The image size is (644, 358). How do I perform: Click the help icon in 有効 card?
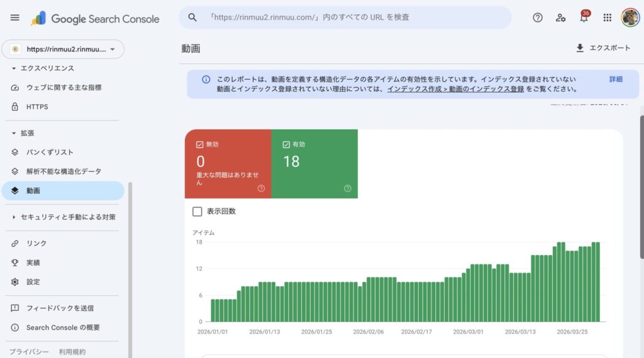[x=347, y=188]
